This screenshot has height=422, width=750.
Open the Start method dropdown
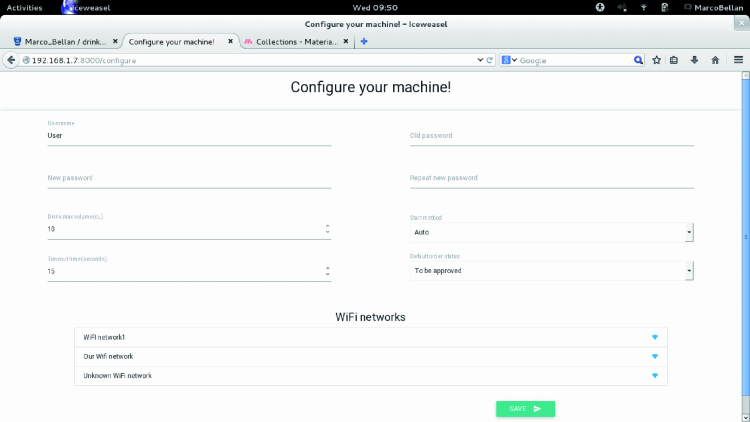550,232
